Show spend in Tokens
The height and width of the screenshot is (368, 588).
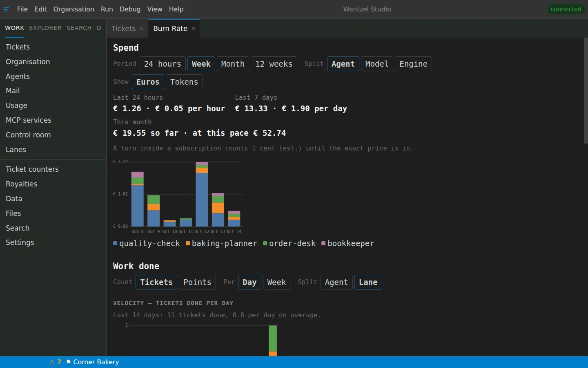point(184,82)
